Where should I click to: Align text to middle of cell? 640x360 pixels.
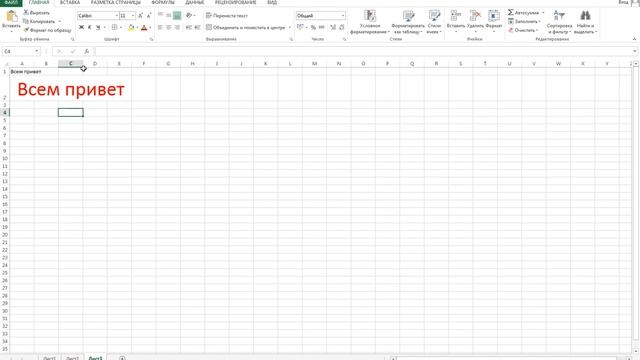169,16
